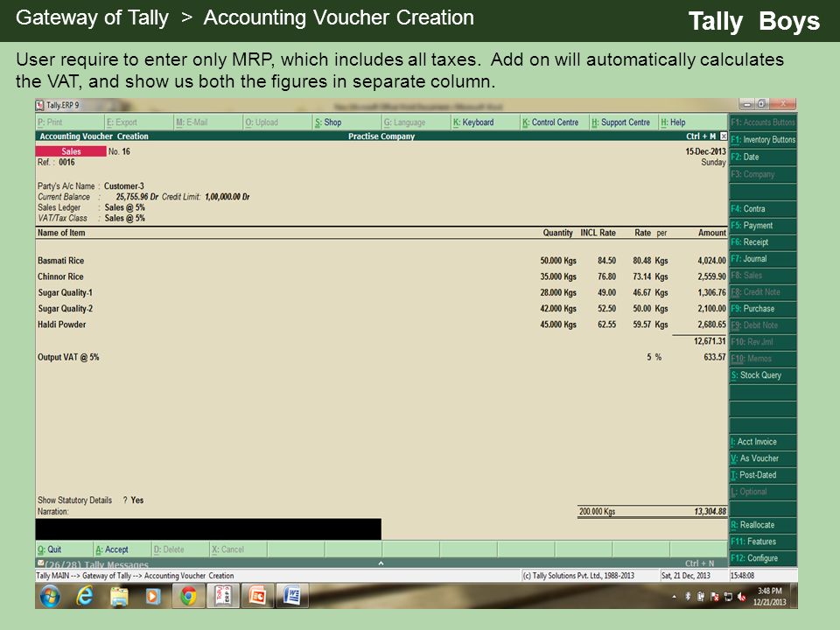
Task: Change voucher date with F2: Date
Action: click(x=763, y=157)
